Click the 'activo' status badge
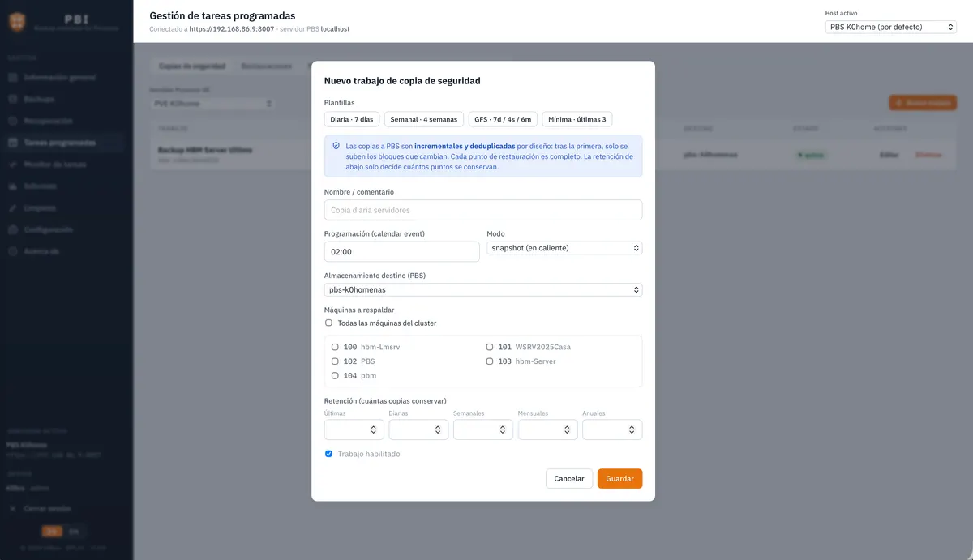This screenshot has width=973, height=560. tap(811, 155)
